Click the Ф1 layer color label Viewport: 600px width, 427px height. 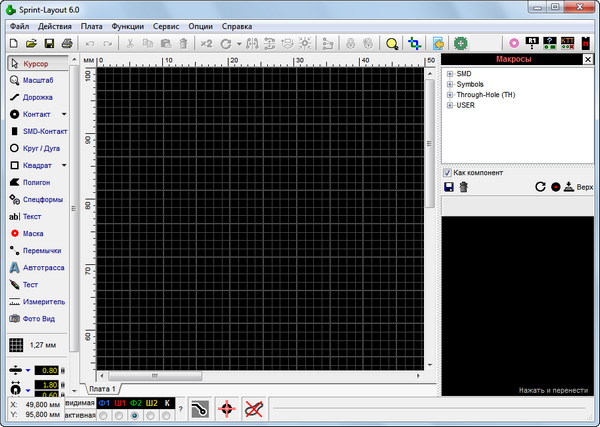pyautogui.click(x=104, y=403)
